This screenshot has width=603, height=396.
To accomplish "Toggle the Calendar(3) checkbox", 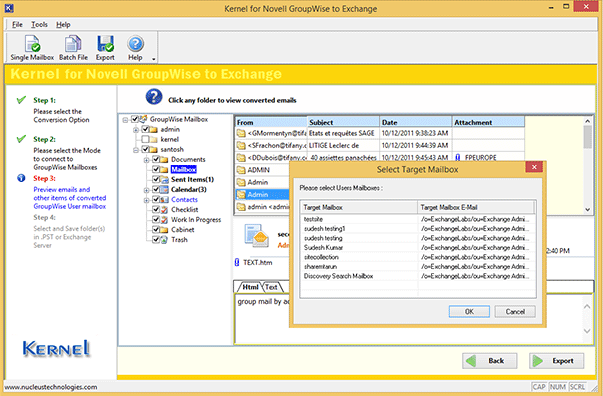I will point(156,189).
